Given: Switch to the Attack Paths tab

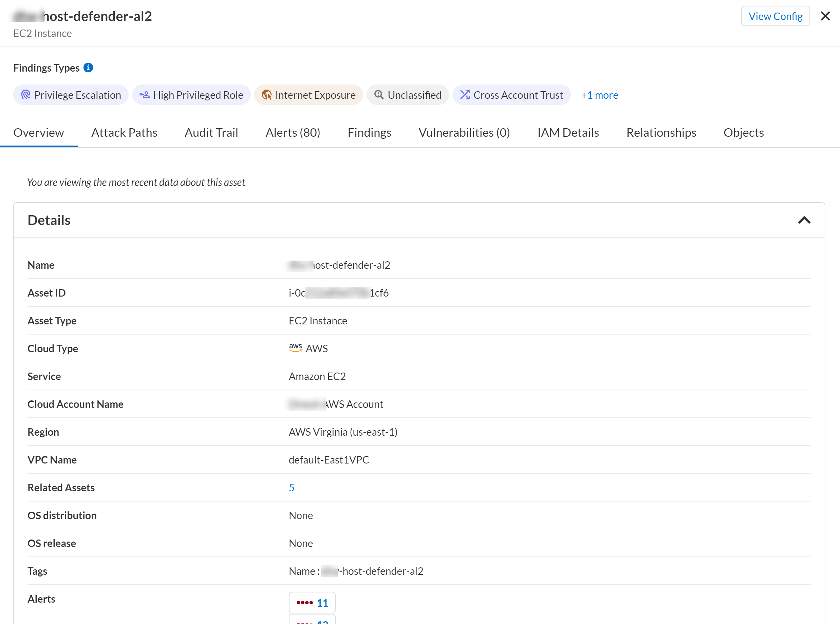Looking at the screenshot, I should click(x=124, y=133).
